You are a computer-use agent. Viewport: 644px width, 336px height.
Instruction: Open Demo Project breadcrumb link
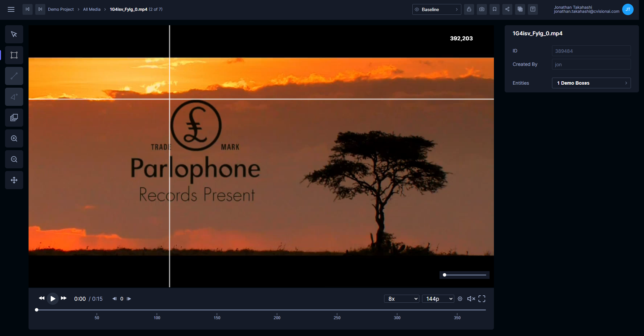pyautogui.click(x=61, y=9)
